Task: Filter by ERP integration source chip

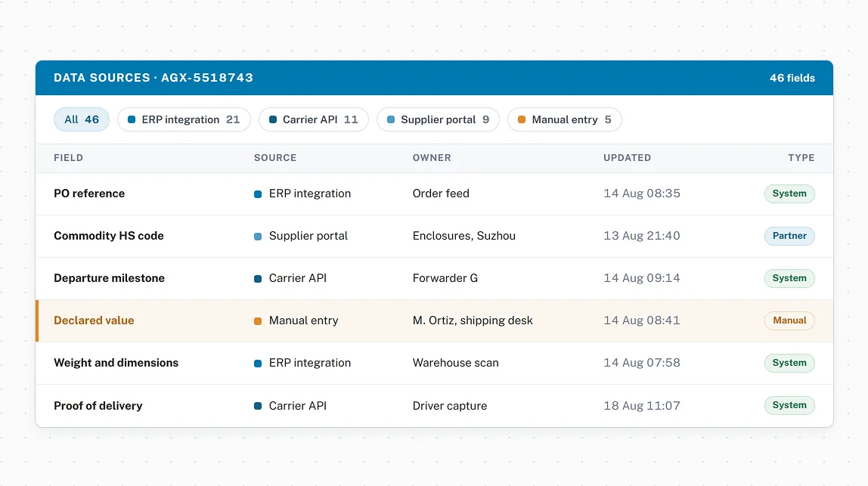Action: coord(184,119)
